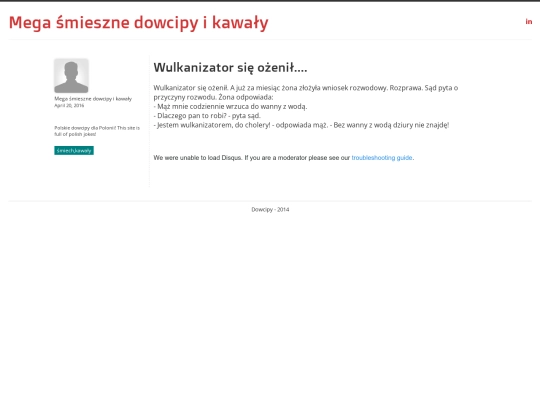This screenshot has width=540, height=405.
Task: Click the footer text 'Dowcipy - 2014'
Action: coord(270,209)
